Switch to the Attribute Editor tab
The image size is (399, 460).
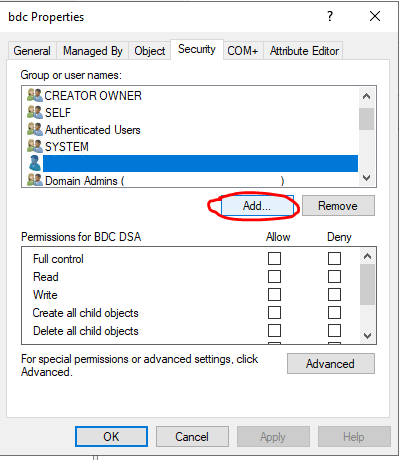coord(304,51)
